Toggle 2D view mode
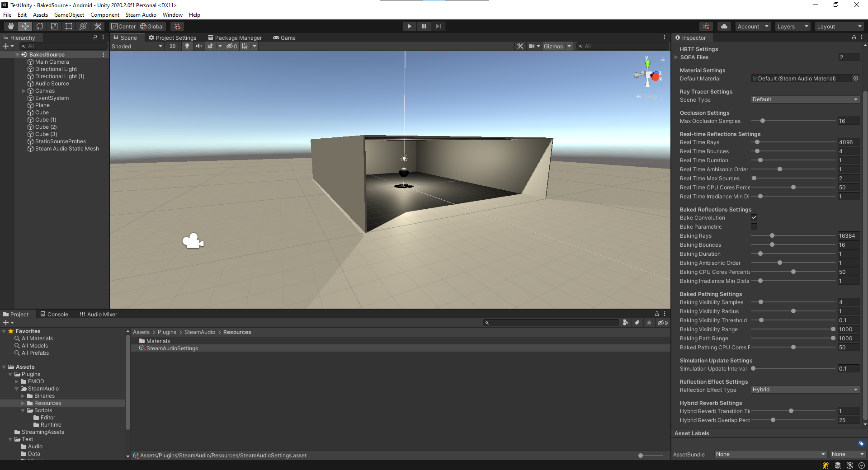The image size is (868, 470). click(173, 46)
